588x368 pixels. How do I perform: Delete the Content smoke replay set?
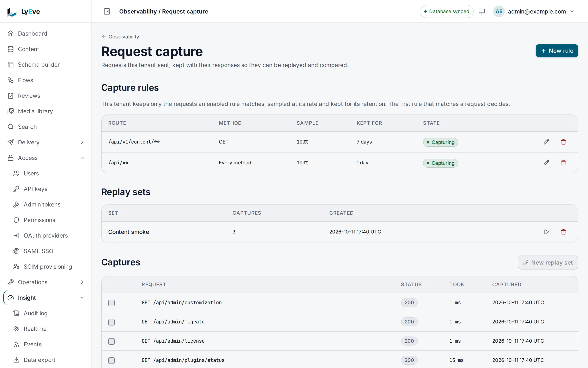tap(563, 232)
